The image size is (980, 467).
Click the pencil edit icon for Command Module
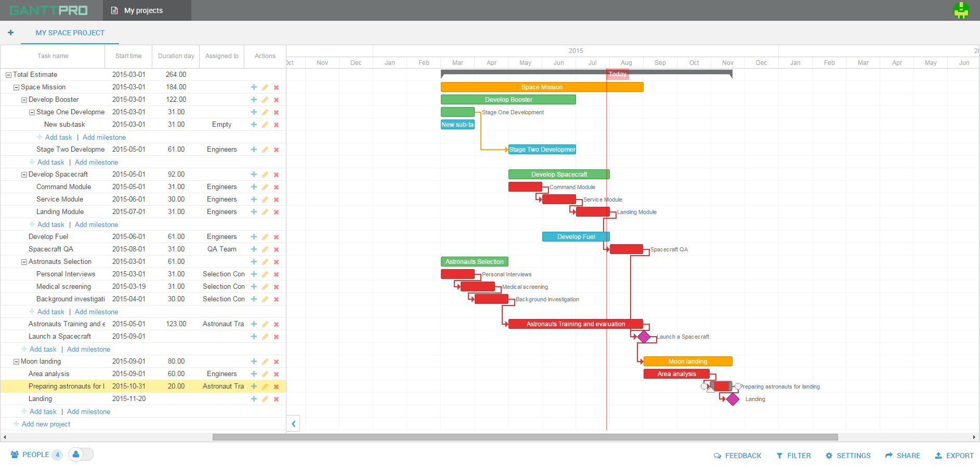coord(265,187)
